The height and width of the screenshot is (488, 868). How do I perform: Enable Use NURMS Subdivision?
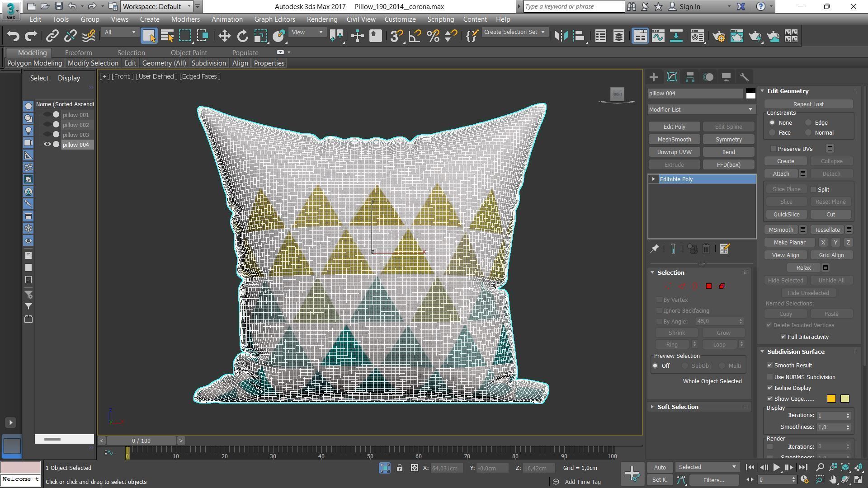770,377
